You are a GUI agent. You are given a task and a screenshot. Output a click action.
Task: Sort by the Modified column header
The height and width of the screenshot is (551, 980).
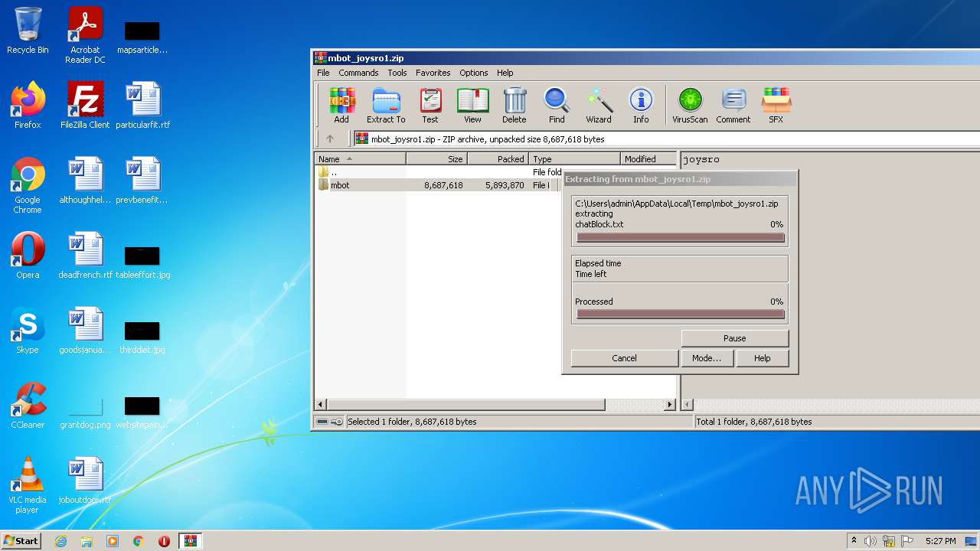pyautogui.click(x=648, y=159)
